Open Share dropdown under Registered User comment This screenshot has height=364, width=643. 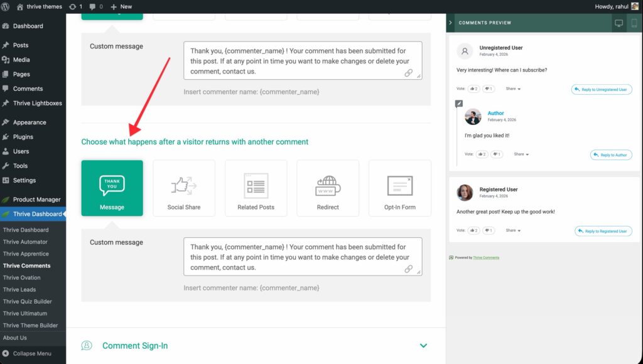click(514, 231)
